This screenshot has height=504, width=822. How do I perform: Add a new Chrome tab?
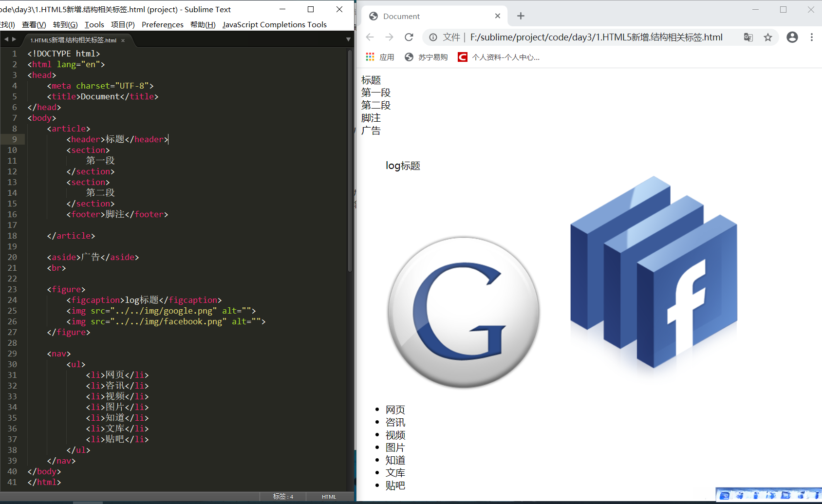[521, 16]
